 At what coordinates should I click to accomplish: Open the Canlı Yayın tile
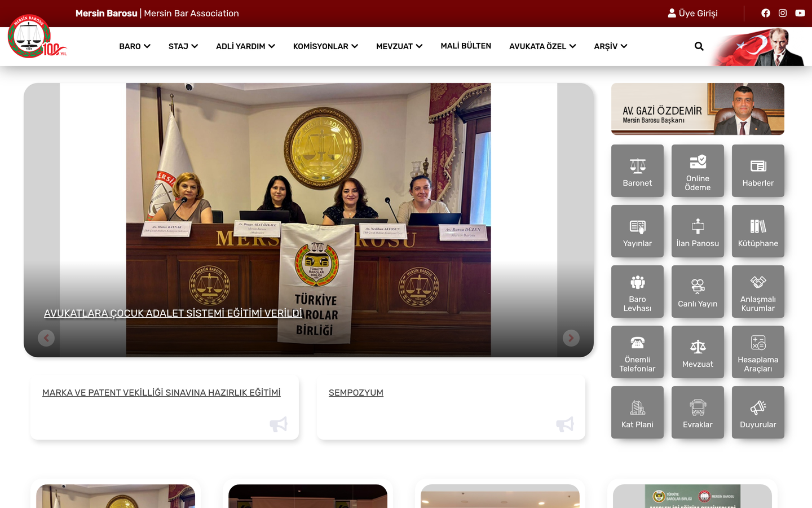coord(698,291)
